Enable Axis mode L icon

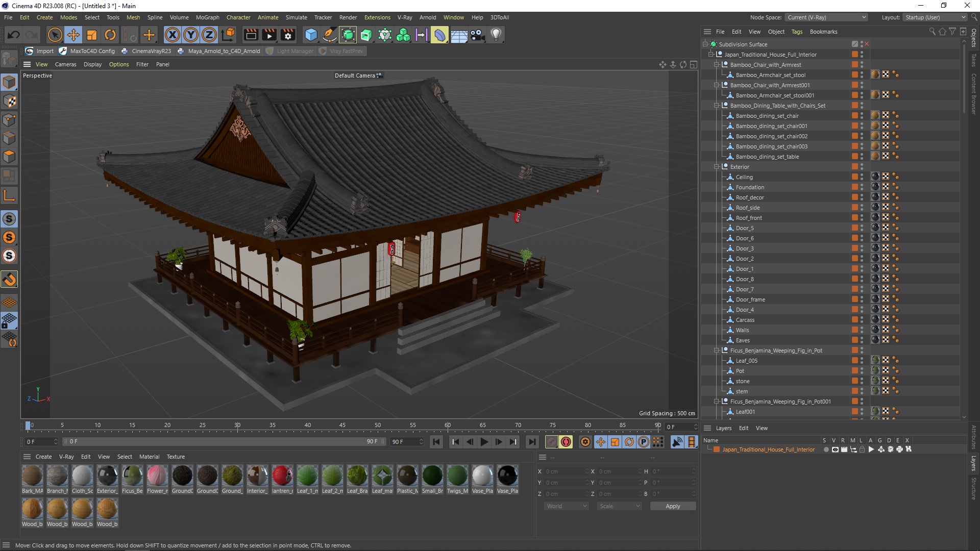click(9, 196)
